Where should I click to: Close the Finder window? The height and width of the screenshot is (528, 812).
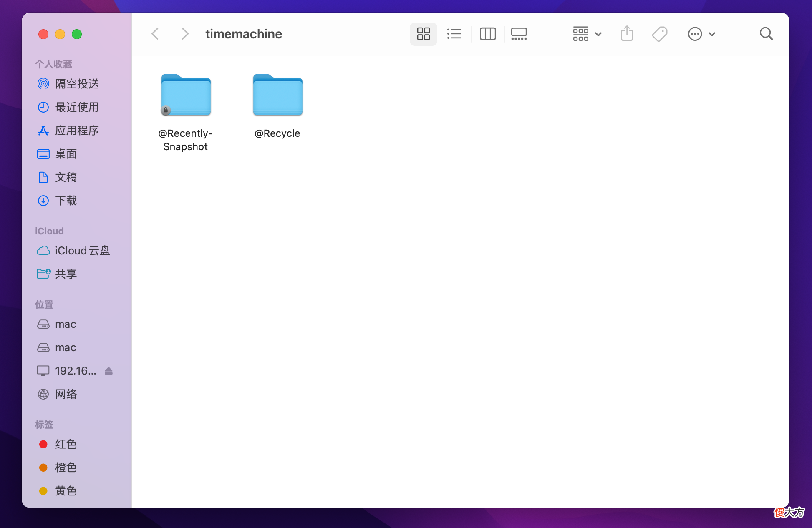tap(43, 34)
